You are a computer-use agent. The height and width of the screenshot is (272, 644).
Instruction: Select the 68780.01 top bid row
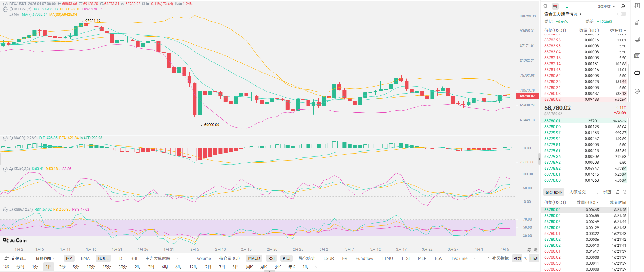(585, 121)
